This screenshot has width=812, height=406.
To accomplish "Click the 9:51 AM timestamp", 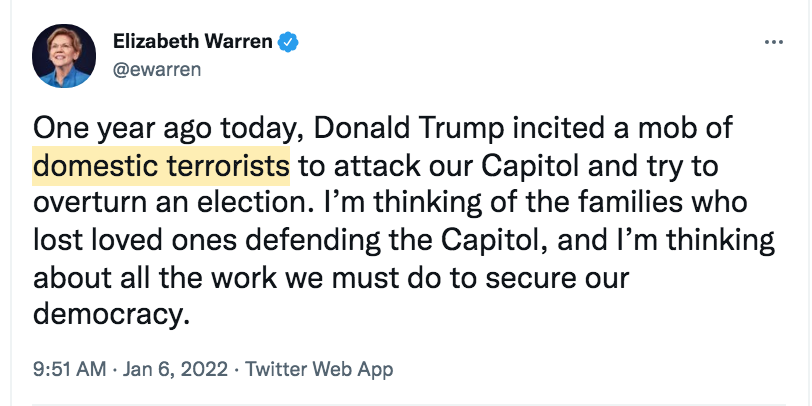I will click(x=69, y=369).
